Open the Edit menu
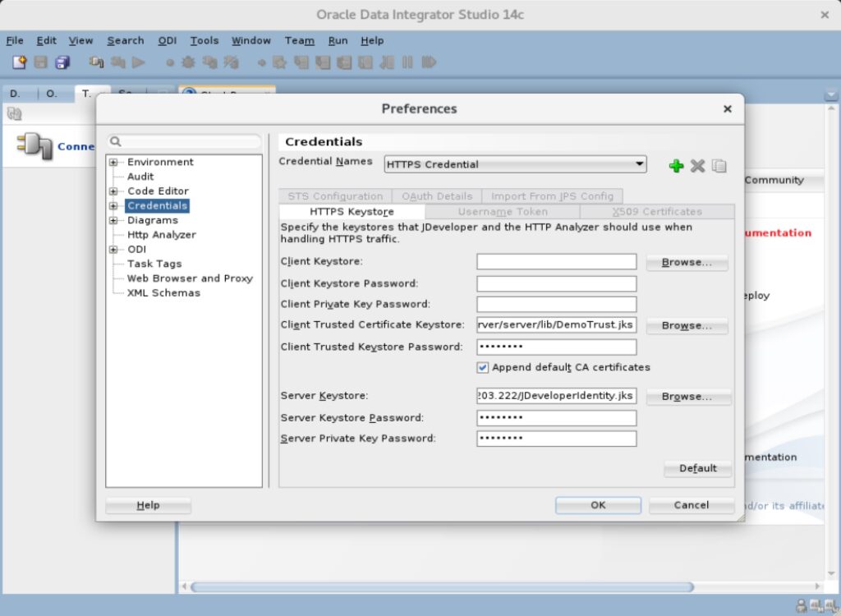 tap(46, 41)
